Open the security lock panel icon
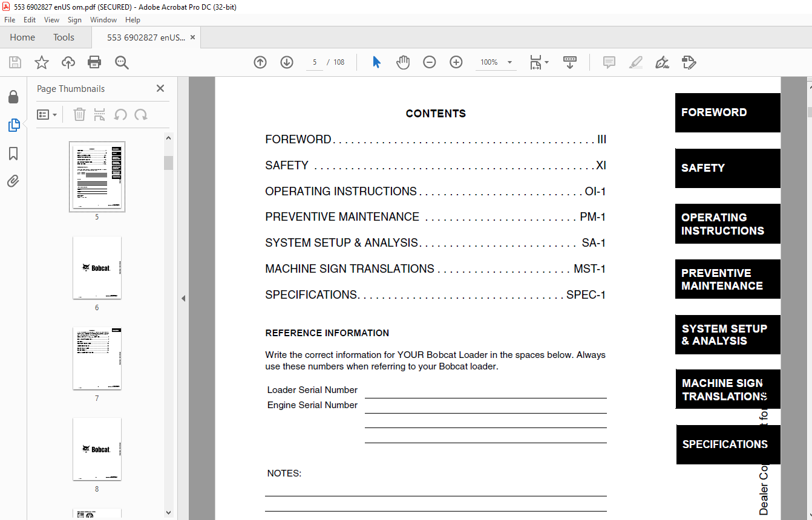 click(13, 97)
